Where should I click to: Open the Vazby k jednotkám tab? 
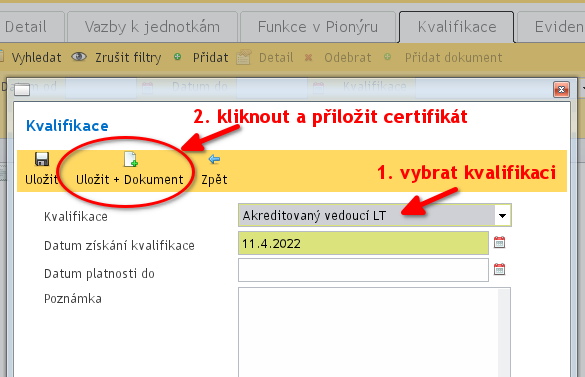click(x=152, y=27)
